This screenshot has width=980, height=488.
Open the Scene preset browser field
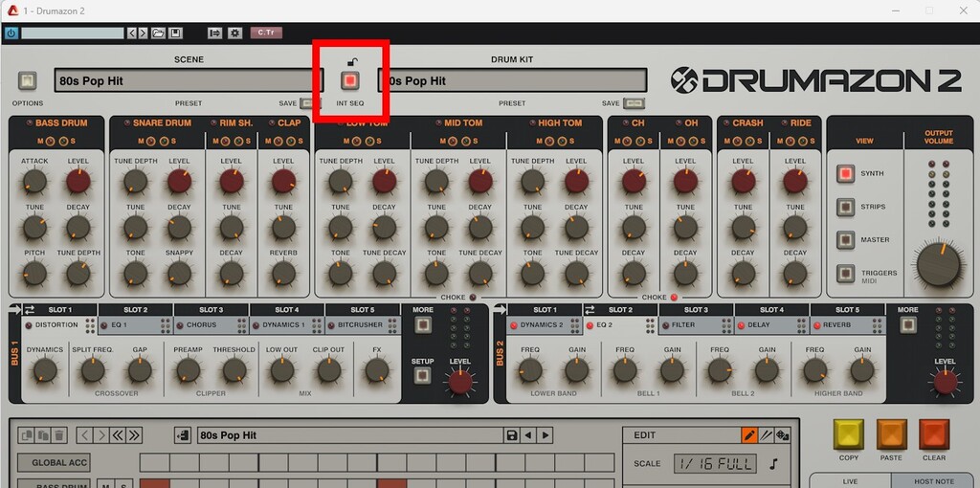point(189,80)
